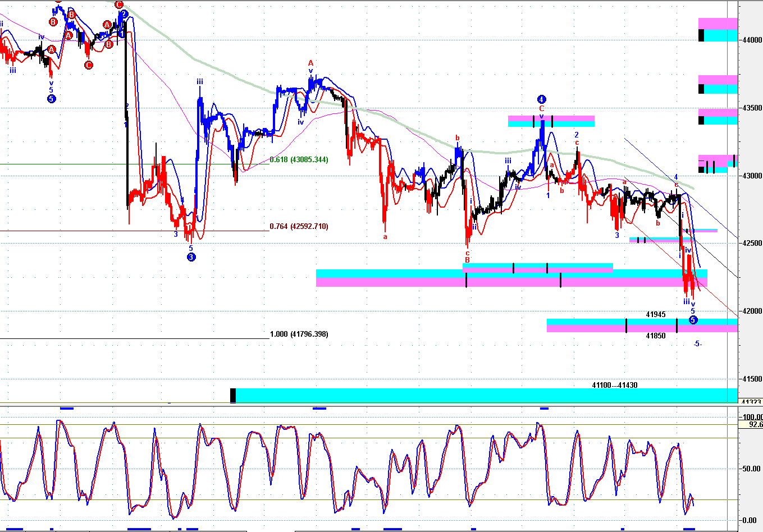The image size is (763, 532).
Task: Click the blue circled 2 wave marker
Action: point(124,14)
